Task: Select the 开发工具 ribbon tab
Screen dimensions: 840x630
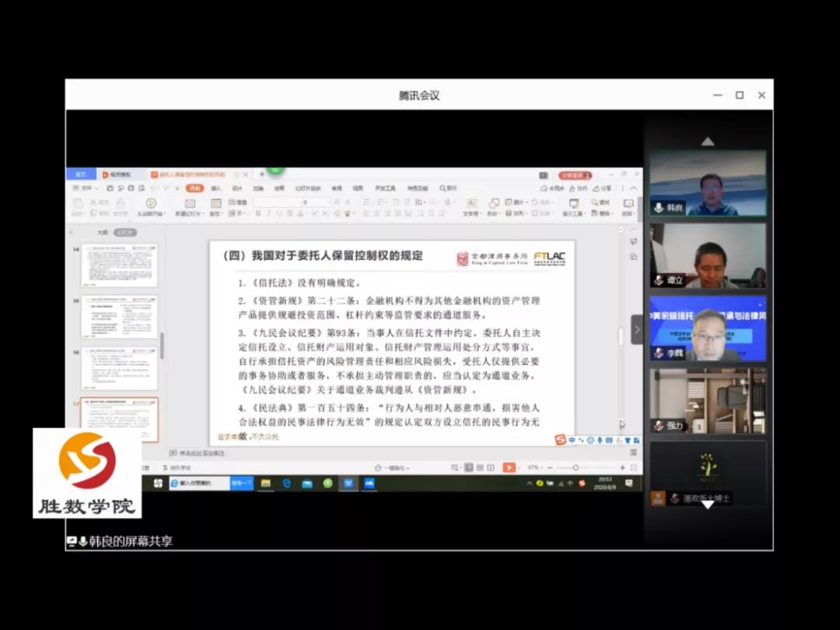Action: pyautogui.click(x=385, y=188)
